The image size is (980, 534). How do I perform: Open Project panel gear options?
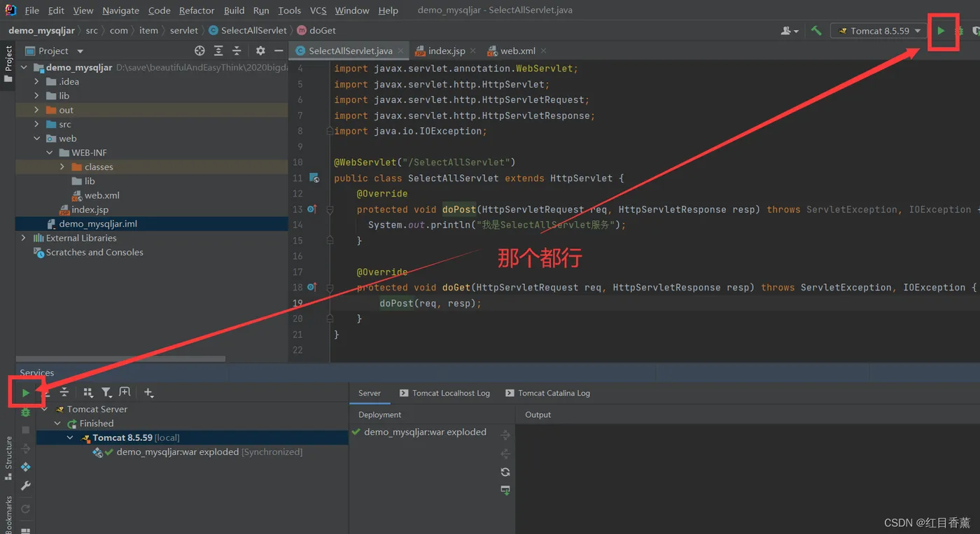[x=260, y=50]
